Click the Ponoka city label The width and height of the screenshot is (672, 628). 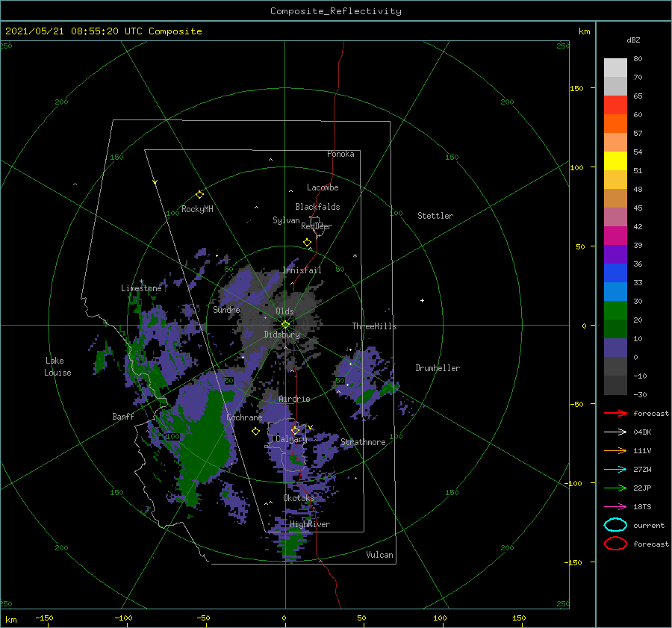pos(340,154)
